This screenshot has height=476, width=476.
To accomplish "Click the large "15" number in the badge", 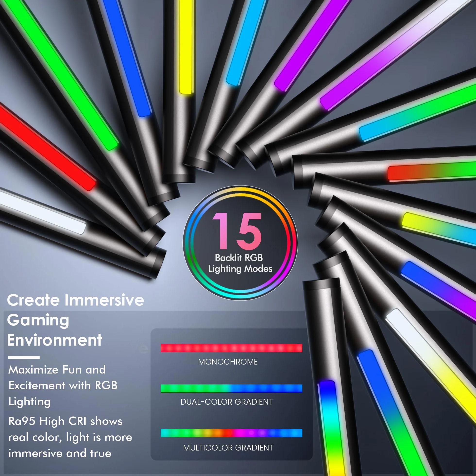I will 237,231.
